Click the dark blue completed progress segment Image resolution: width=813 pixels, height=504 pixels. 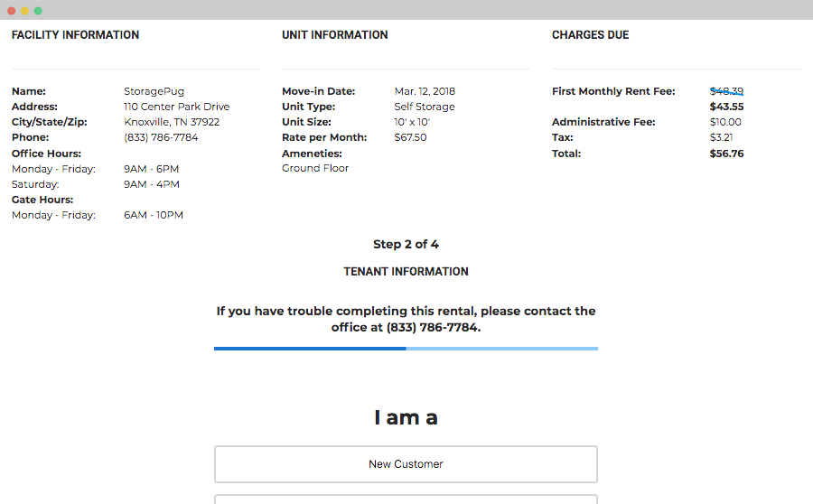point(310,348)
